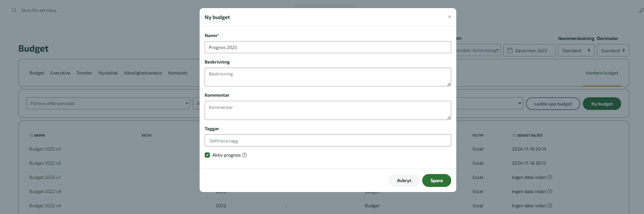Open the Nummerskalning Standard dropdown
The image size is (644, 214).
click(x=576, y=50)
